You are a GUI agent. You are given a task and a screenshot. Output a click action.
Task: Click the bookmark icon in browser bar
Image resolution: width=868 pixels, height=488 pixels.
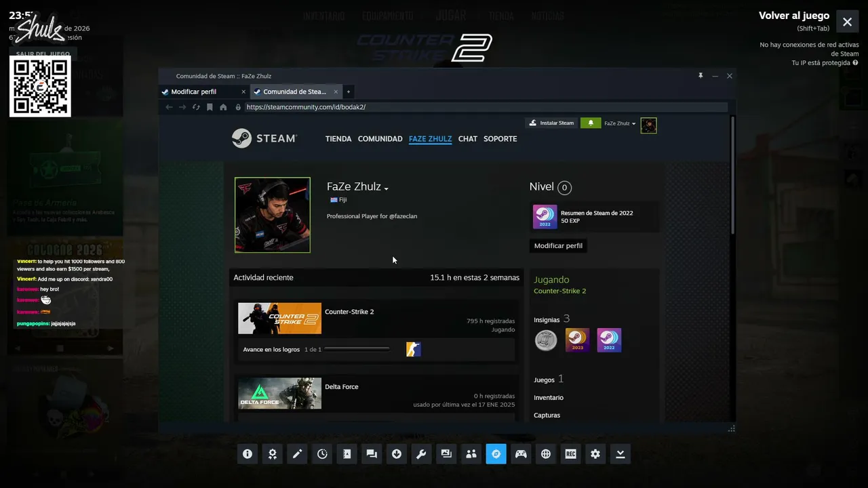(x=210, y=107)
